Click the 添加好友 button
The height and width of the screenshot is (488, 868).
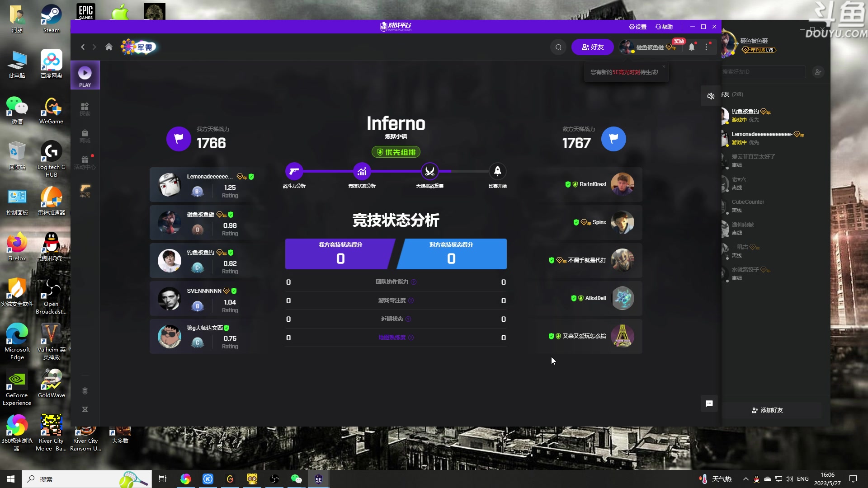click(x=767, y=410)
